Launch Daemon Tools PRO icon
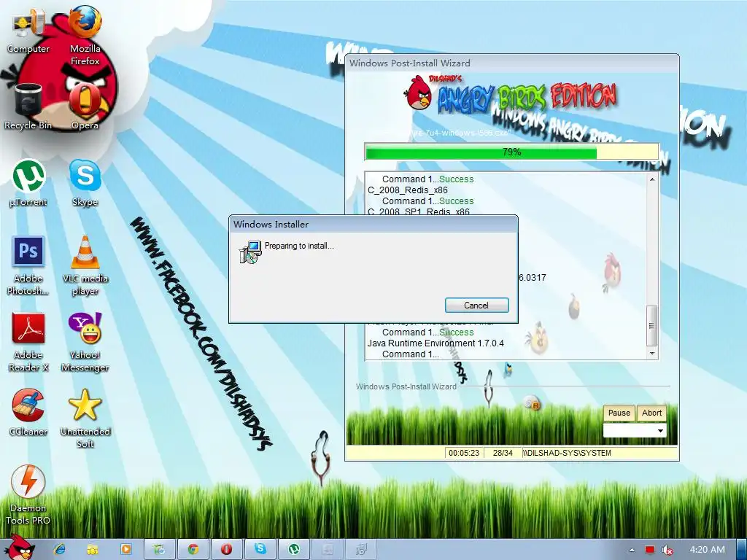 click(28, 495)
